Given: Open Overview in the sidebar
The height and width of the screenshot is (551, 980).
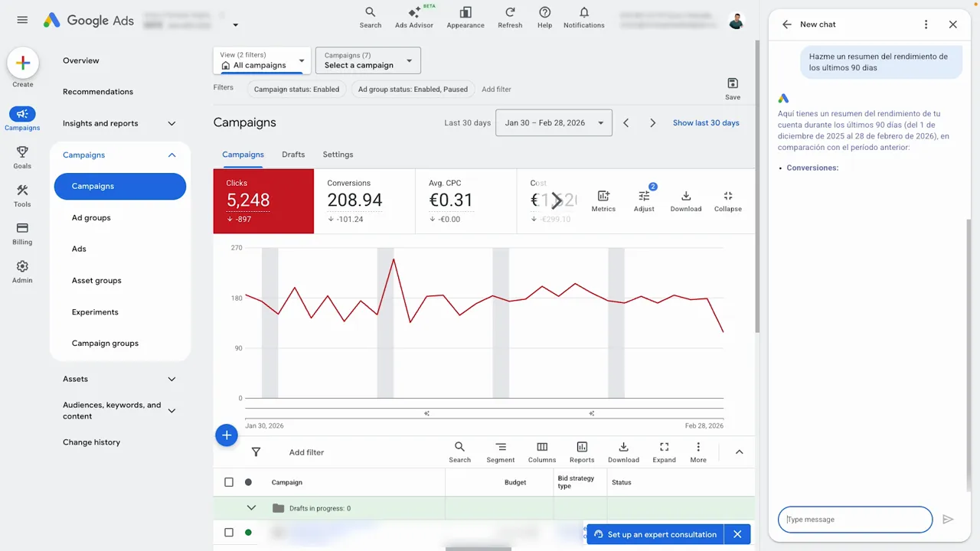Looking at the screenshot, I should (x=81, y=60).
